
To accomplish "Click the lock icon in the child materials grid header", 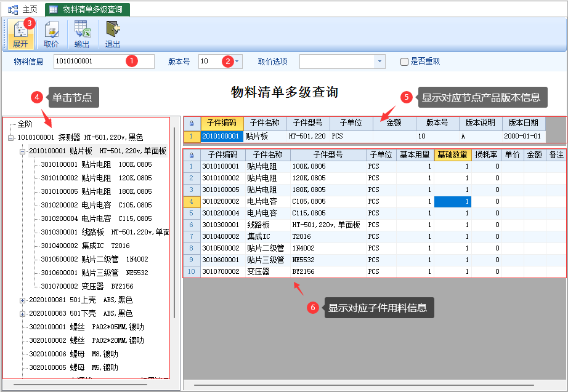I will tap(192, 155).
